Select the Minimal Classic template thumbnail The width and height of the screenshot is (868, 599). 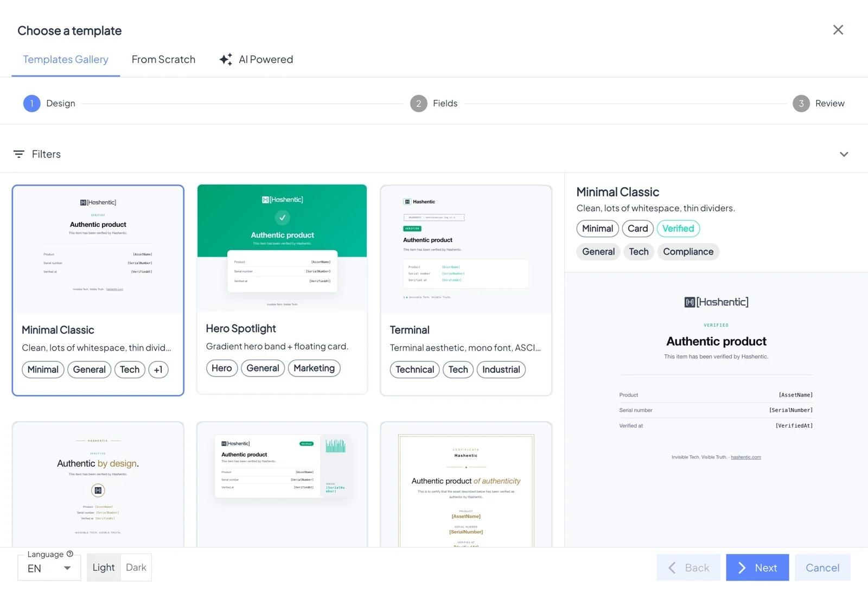pyautogui.click(x=98, y=250)
